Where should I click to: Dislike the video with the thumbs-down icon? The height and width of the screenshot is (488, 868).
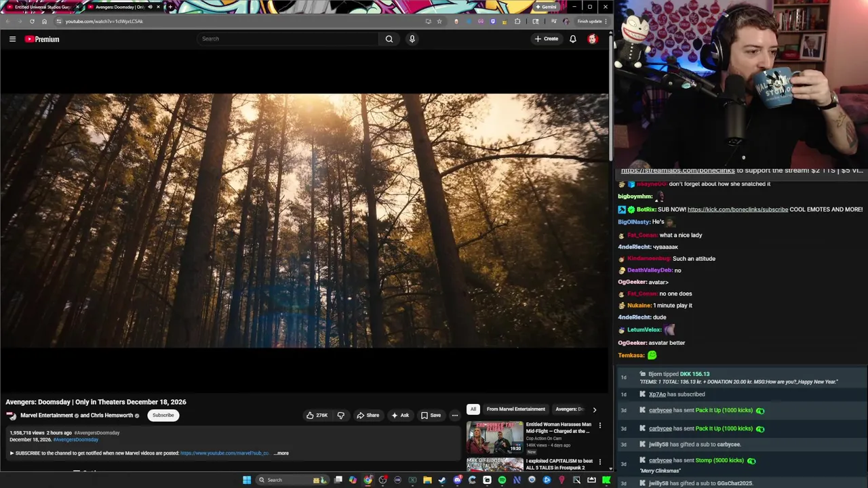(x=341, y=415)
